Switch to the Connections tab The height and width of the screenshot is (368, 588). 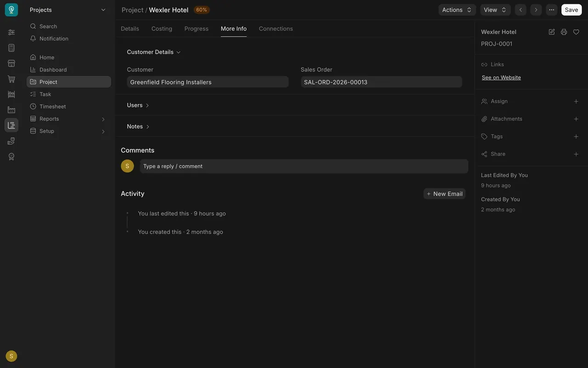276,29
